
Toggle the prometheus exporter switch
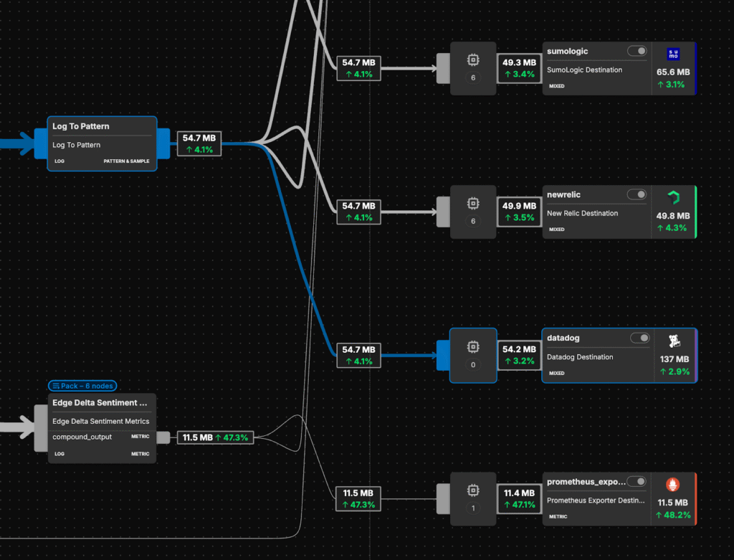point(637,482)
